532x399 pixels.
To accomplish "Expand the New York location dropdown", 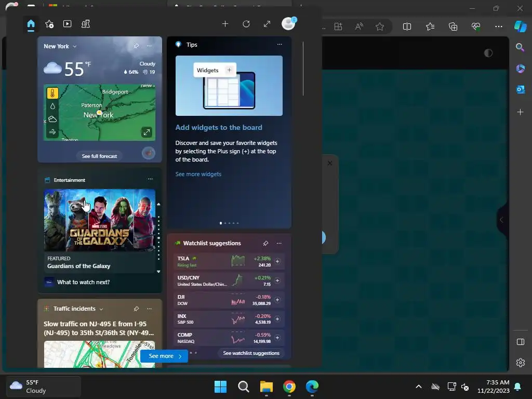I will pyautogui.click(x=75, y=46).
